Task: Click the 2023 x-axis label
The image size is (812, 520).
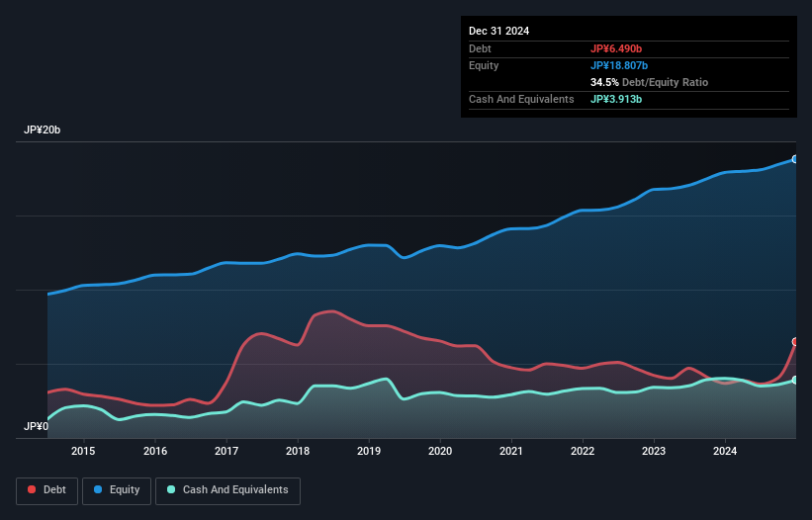Action: (654, 451)
